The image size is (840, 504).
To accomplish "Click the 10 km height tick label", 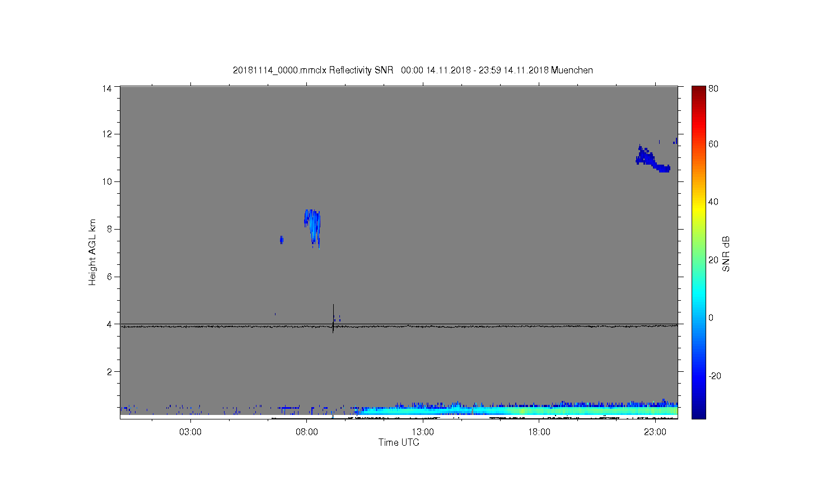I will (x=107, y=181).
